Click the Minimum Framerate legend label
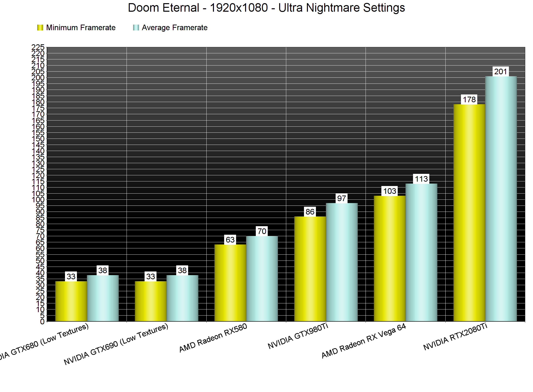 coord(81,28)
